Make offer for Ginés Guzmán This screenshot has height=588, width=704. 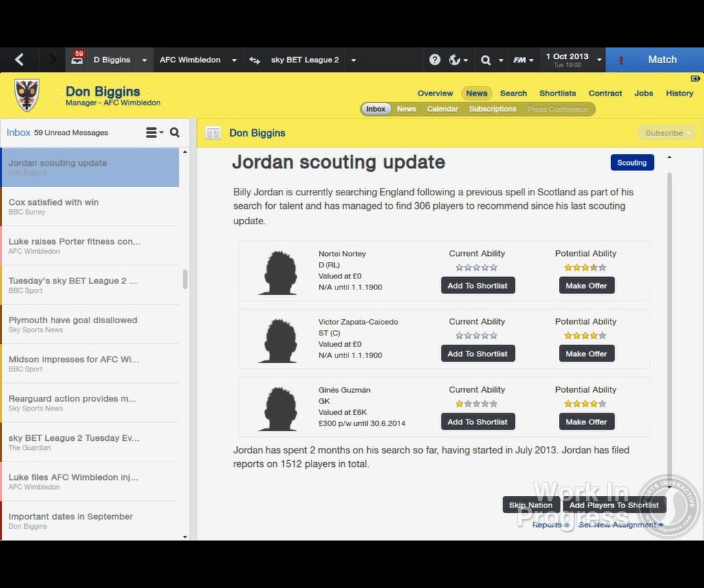click(x=586, y=422)
